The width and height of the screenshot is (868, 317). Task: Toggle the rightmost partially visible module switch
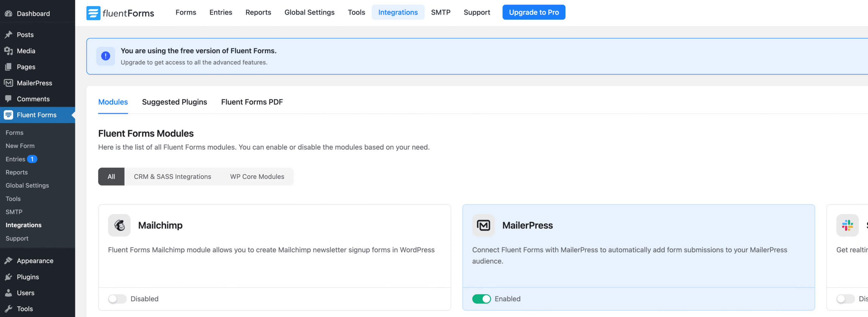pos(845,299)
